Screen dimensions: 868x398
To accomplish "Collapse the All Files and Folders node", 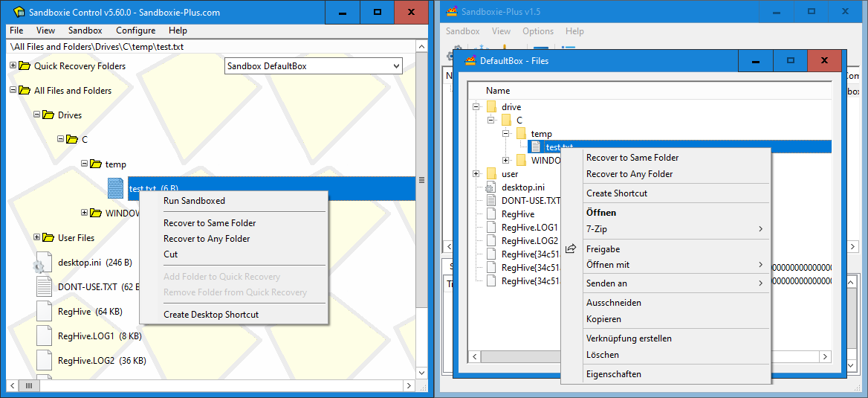I will pos(13,91).
